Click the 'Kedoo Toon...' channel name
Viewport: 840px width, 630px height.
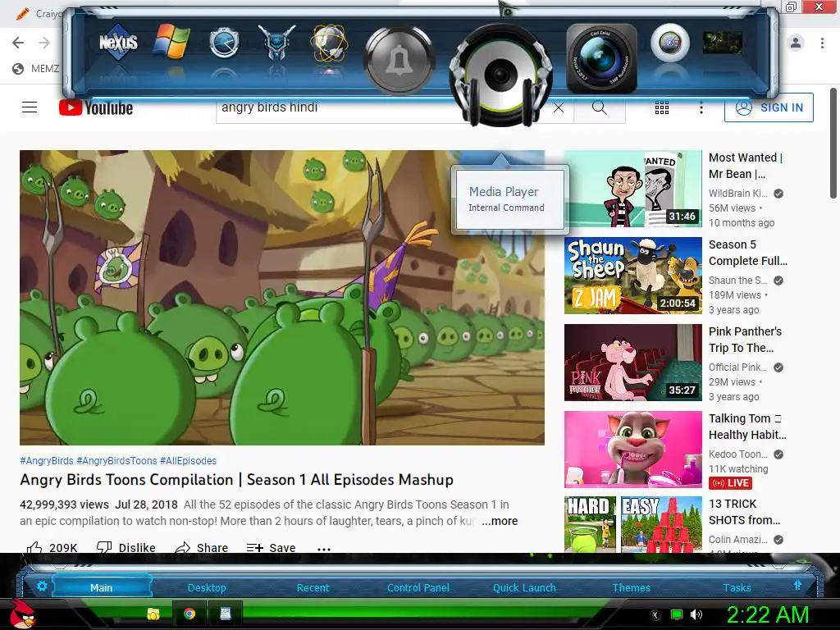pyautogui.click(x=737, y=454)
